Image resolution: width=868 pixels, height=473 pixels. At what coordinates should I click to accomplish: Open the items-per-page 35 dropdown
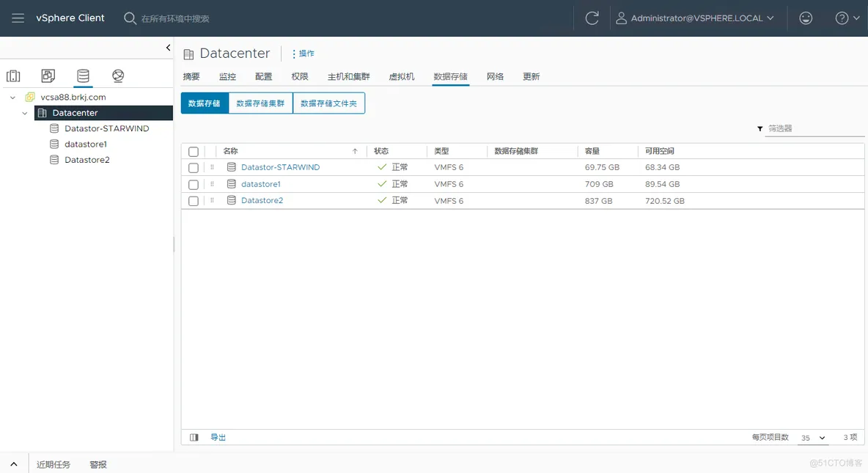pyautogui.click(x=812, y=438)
